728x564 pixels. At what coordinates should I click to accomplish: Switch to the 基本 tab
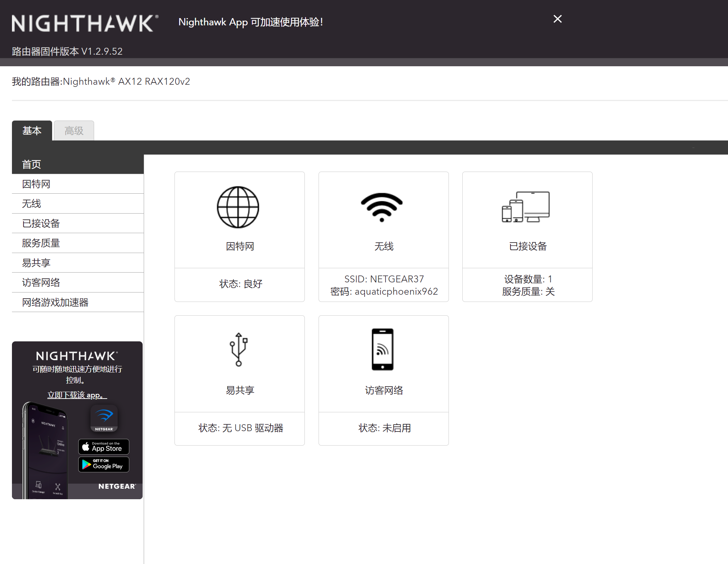32,131
